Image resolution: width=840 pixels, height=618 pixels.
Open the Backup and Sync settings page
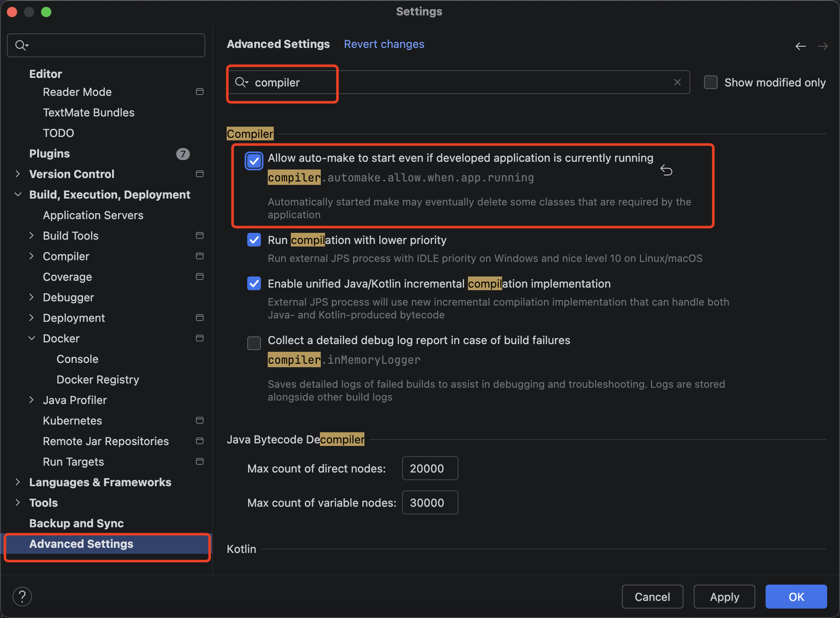[x=76, y=523]
